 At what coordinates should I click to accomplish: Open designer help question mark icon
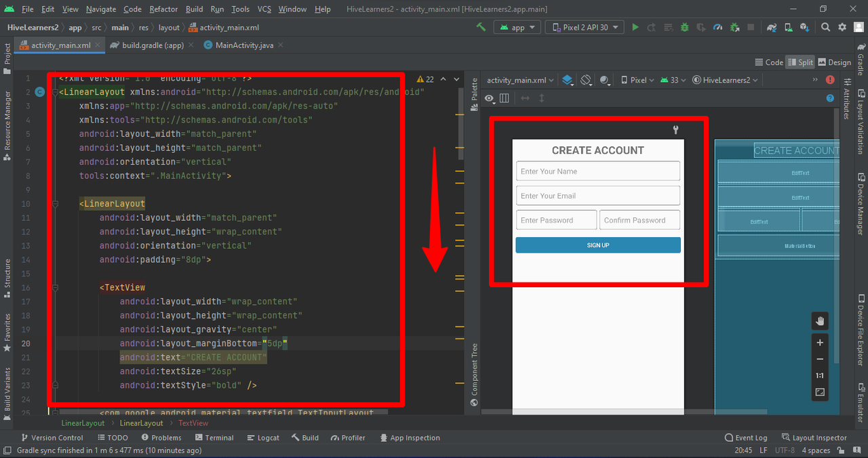(x=830, y=98)
